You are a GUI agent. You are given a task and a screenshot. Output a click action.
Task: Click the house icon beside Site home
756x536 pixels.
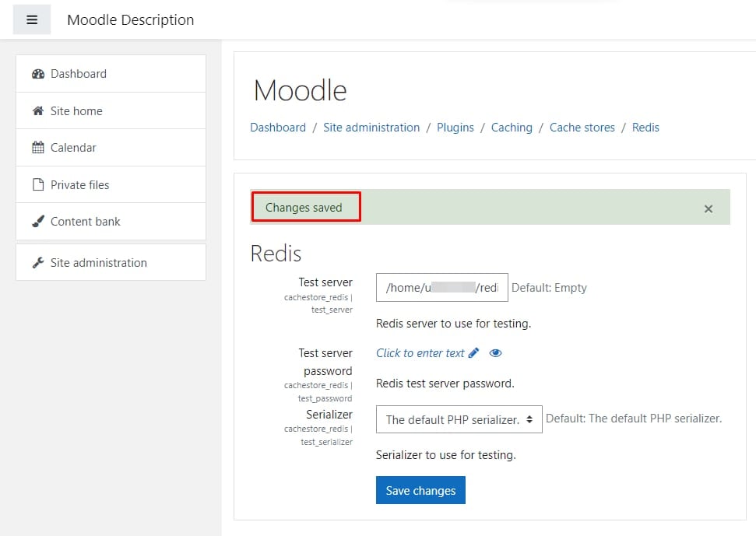coord(38,110)
